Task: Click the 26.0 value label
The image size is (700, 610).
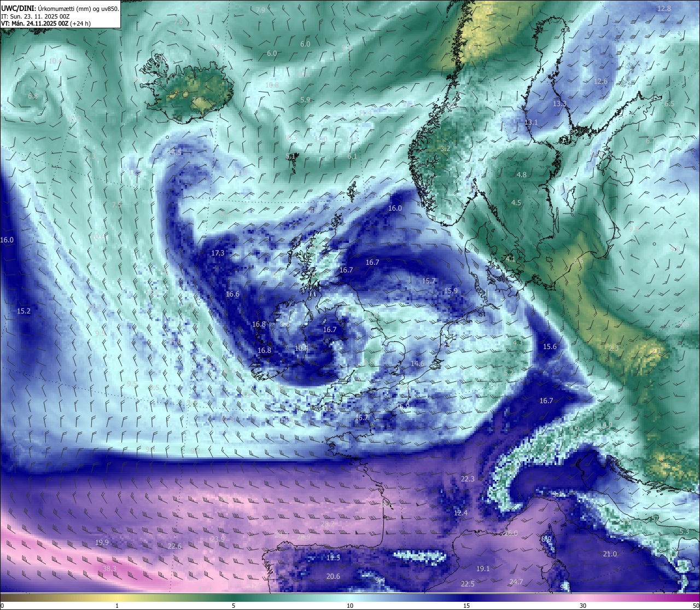Action: [511, 533]
